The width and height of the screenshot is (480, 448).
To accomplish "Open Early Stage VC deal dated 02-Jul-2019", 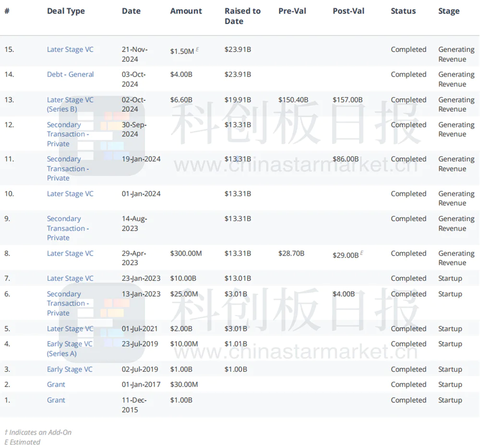I will [70, 369].
